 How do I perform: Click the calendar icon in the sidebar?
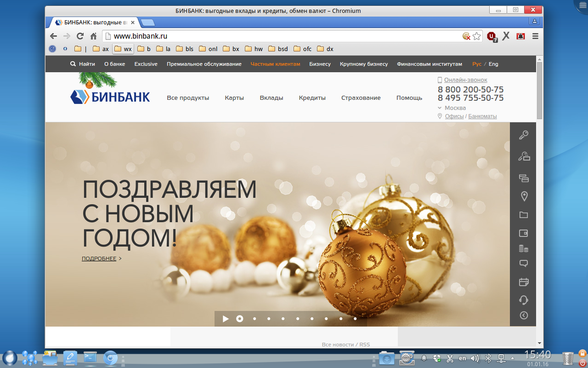pyautogui.click(x=524, y=282)
